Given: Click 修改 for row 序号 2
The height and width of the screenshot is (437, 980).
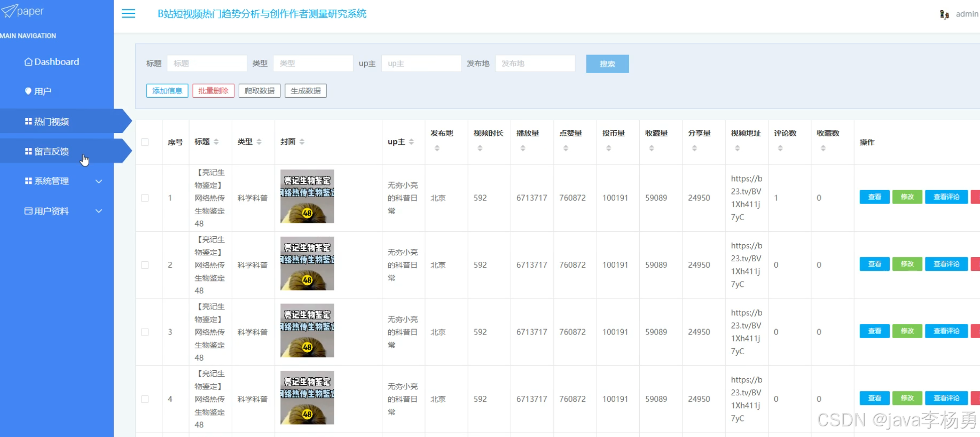Looking at the screenshot, I should coord(907,264).
